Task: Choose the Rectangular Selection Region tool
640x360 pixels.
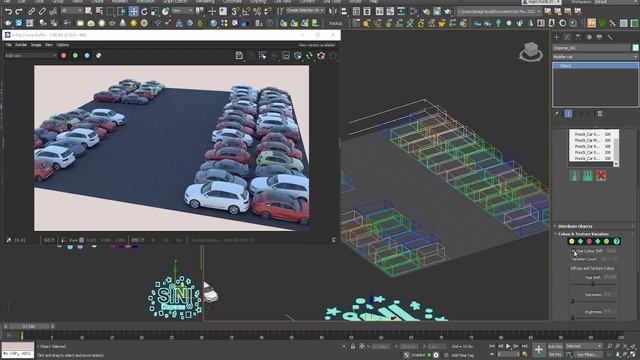Action: pyautogui.click(x=111, y=11)
